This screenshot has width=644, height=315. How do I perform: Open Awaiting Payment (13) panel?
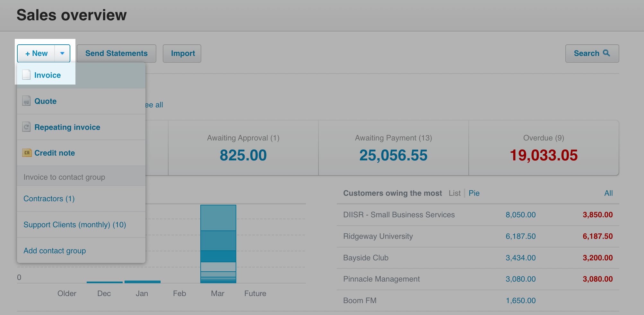(394, 148)
